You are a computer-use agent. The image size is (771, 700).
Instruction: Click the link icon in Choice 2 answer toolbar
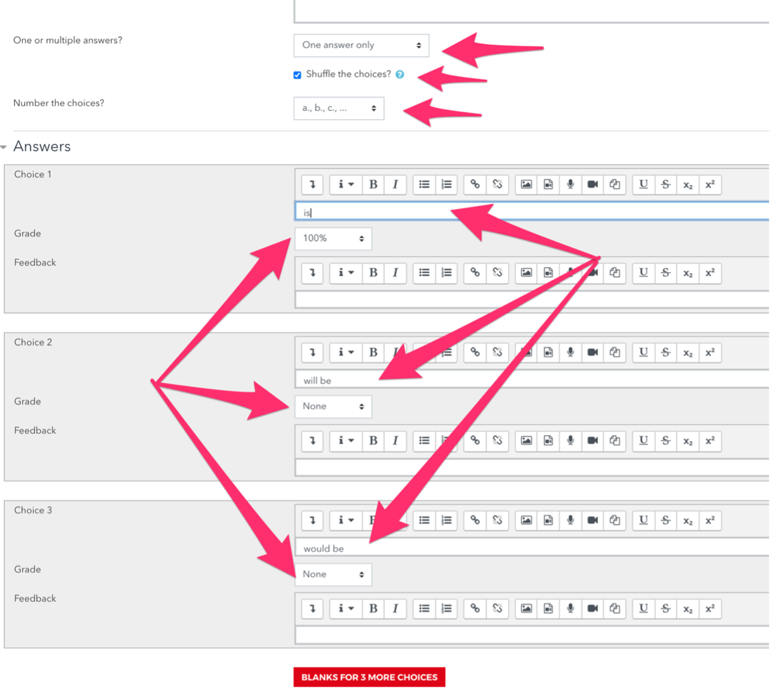pos(475,352)
